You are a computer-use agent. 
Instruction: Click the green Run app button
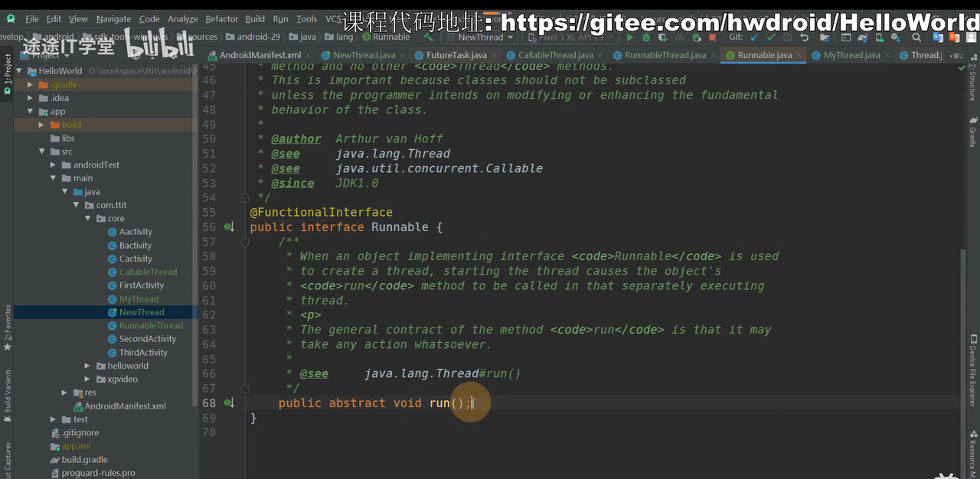630,37
